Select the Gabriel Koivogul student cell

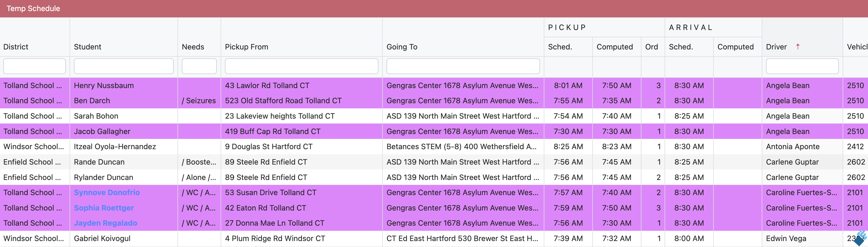point(124,238)
